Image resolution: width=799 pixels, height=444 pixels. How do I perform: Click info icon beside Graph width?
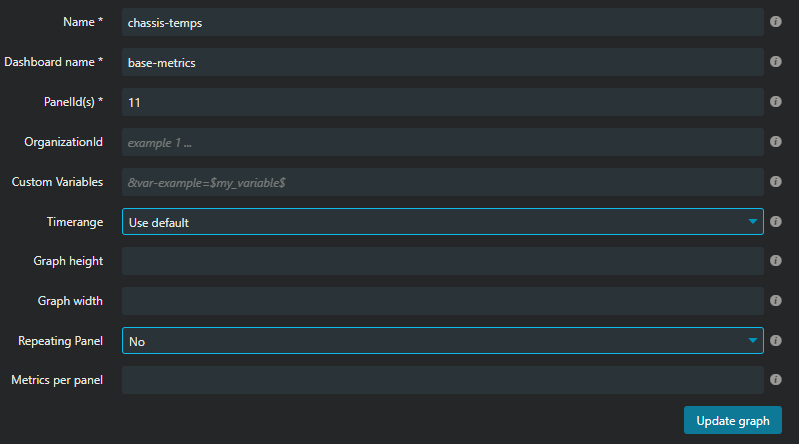click(776, 301)
